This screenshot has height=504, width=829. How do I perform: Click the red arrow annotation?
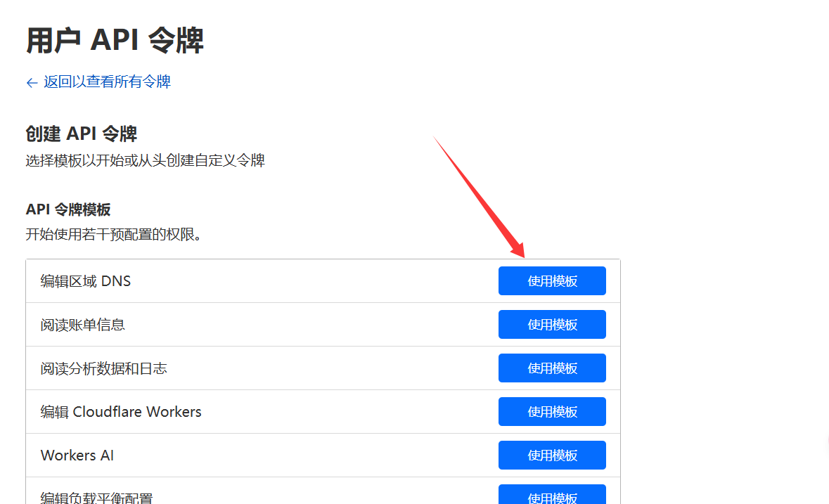click(479, 197)
